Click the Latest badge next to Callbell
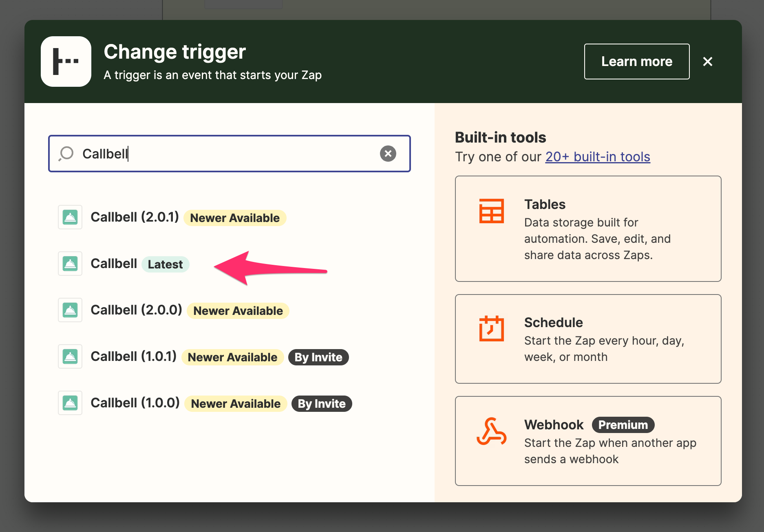 [x=165, y=264]
